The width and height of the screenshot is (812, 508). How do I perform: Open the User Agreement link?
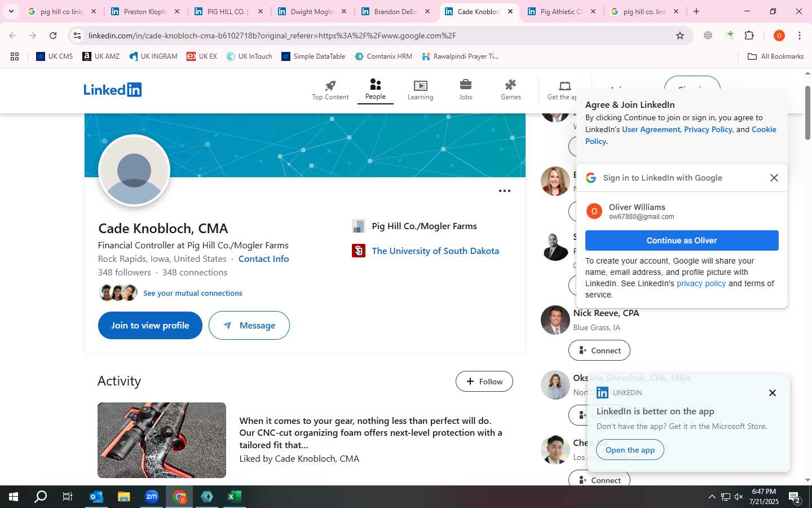point(651,129)
